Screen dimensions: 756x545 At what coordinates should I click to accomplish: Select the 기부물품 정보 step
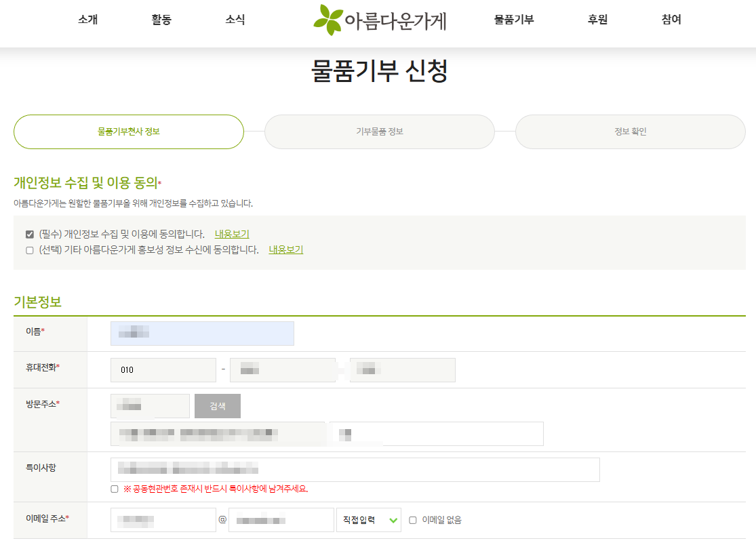pos(380,132)
